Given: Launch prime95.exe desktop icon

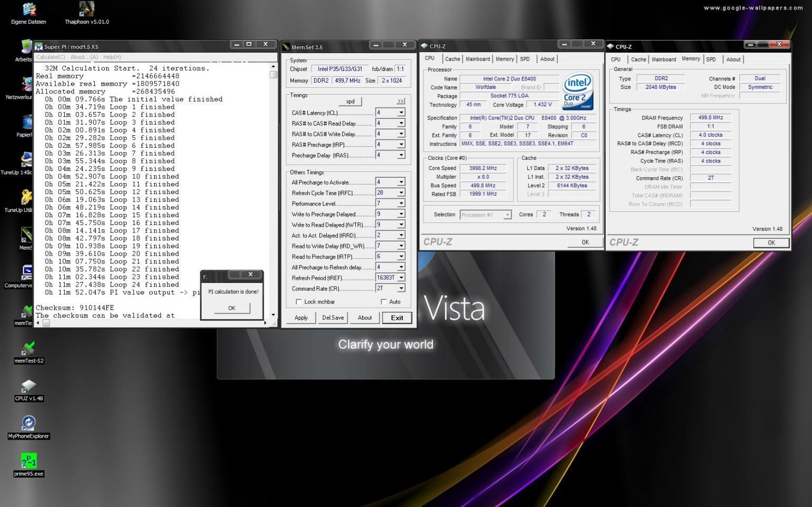Looking at the screenshot, I should pyautogui.click(x=28, y=465).
